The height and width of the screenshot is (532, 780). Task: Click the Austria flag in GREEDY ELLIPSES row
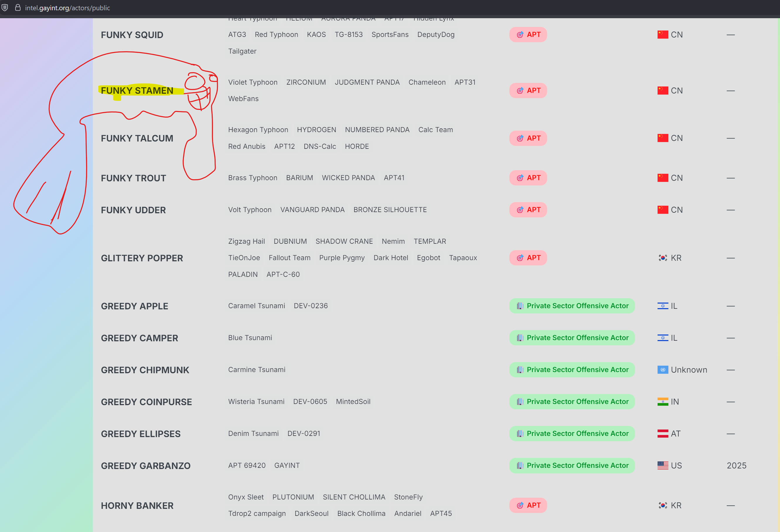click(x=663, y=433)
